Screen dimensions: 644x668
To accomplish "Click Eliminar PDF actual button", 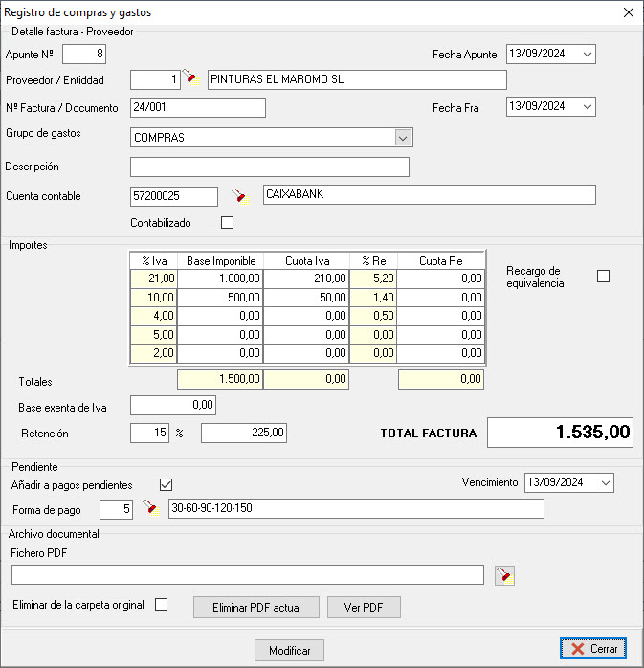I will (256, 607).
